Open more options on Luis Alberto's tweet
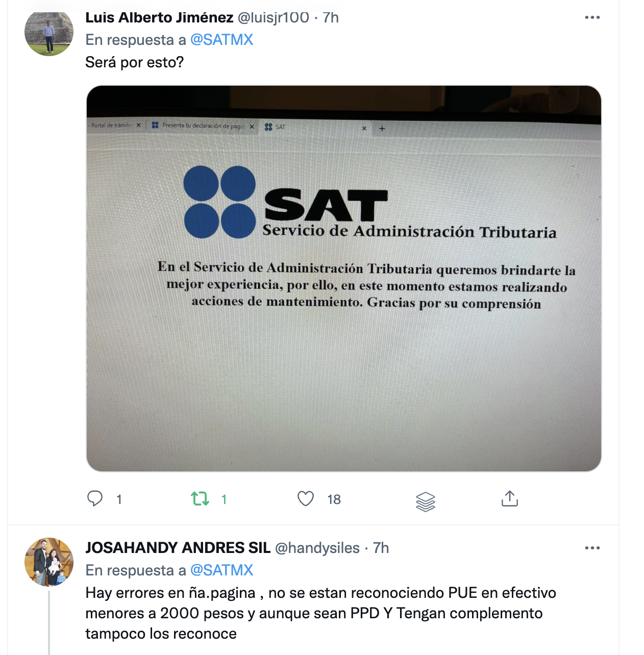 tap(592, 17)
